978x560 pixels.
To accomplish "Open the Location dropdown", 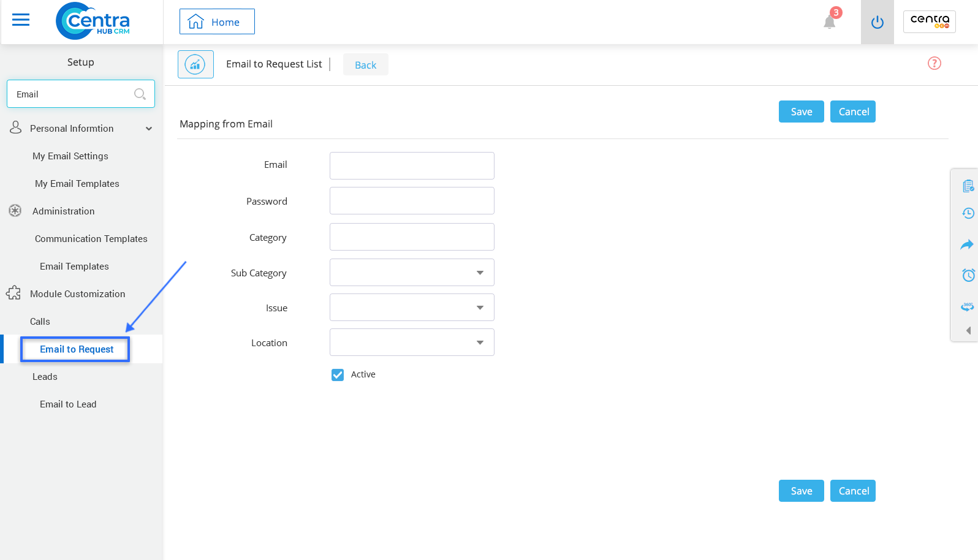I will point(412,342).
